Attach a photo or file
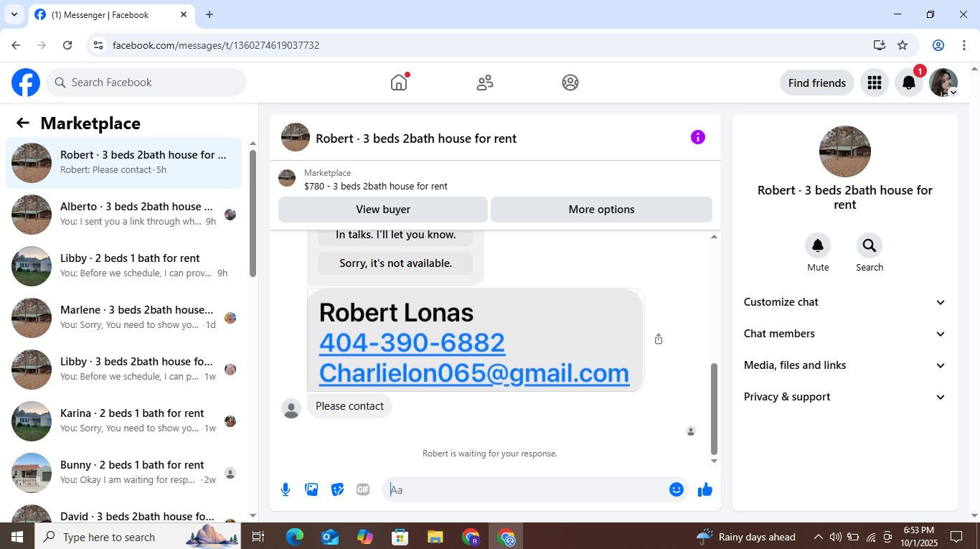Screen dimensions: 980x549 (x=311, y=489)
